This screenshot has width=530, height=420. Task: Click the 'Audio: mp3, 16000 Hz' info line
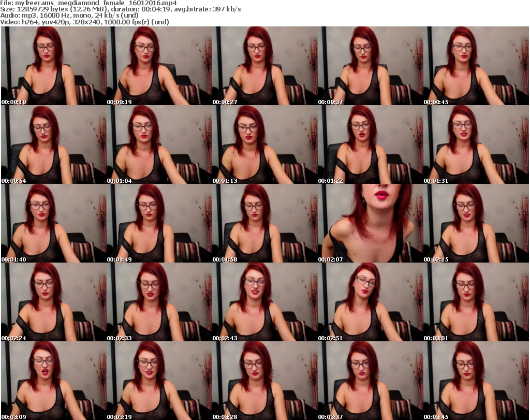click(69, 16)
